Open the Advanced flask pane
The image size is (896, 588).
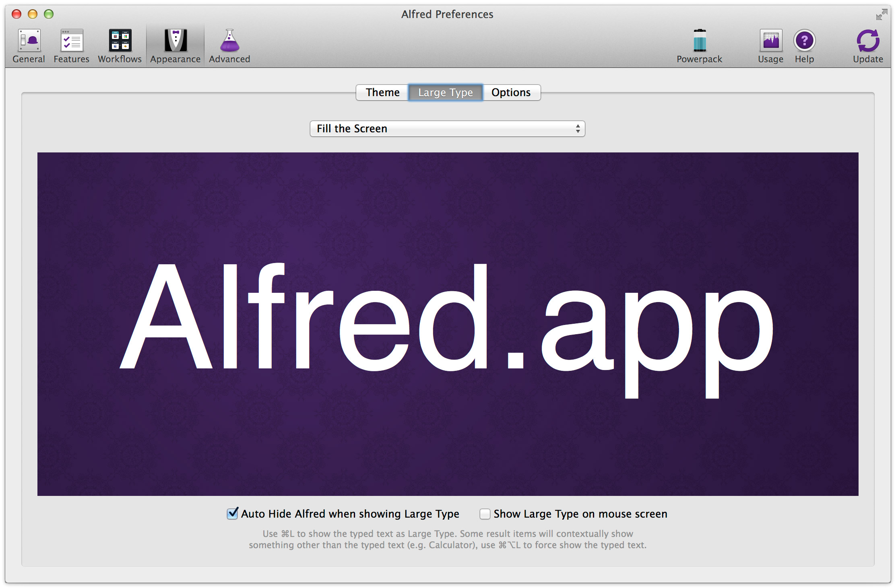click(x=229, y=46)
